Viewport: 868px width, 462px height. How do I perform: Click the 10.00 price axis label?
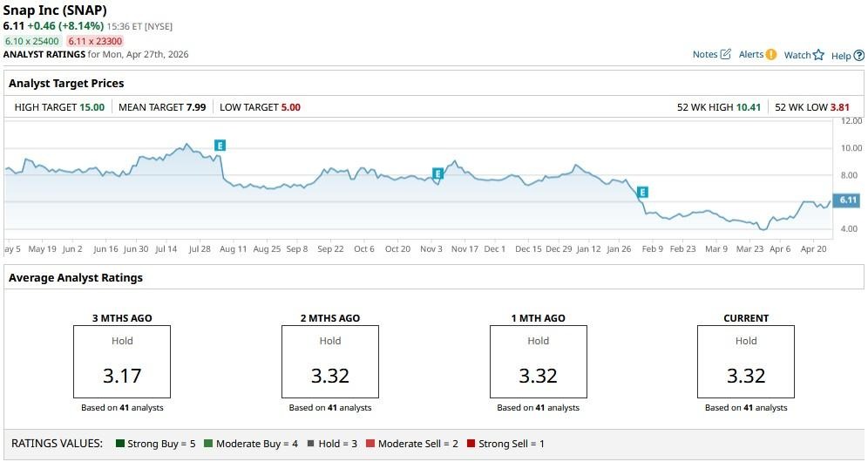point(851,148)
